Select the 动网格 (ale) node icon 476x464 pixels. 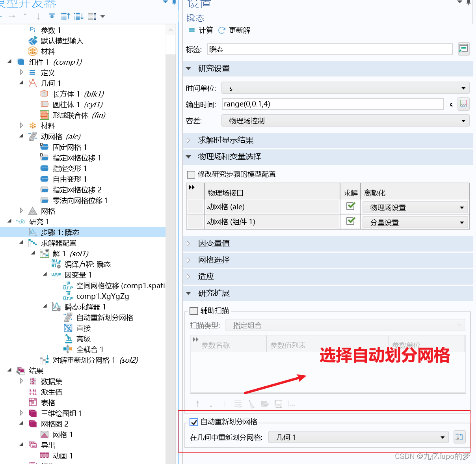(x=33, y=136)
